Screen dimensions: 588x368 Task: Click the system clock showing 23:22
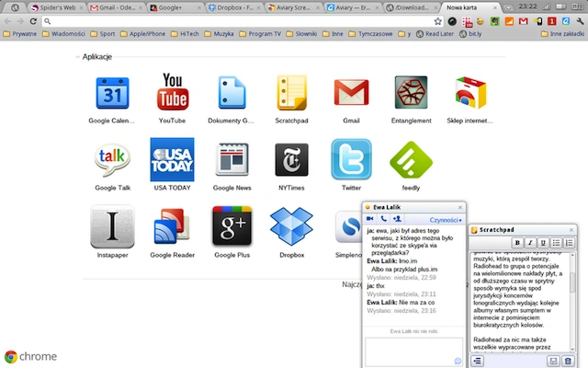[527, 6]
